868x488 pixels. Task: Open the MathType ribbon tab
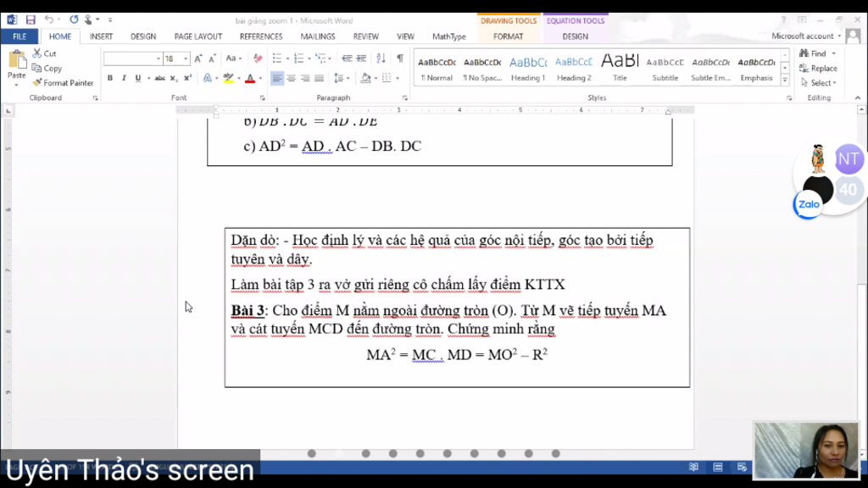pyautogui.click(x=449, y=36)
